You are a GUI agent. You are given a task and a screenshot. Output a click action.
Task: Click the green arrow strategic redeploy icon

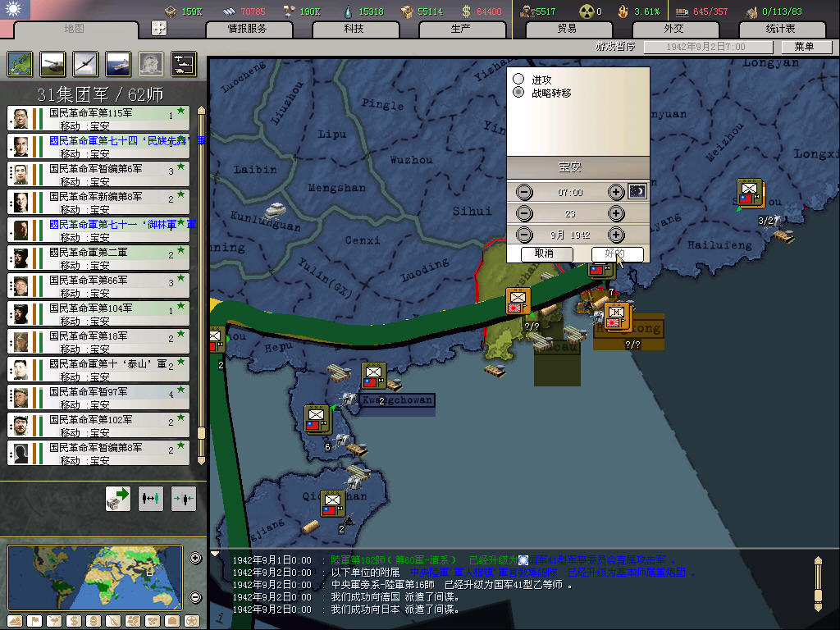118,499
